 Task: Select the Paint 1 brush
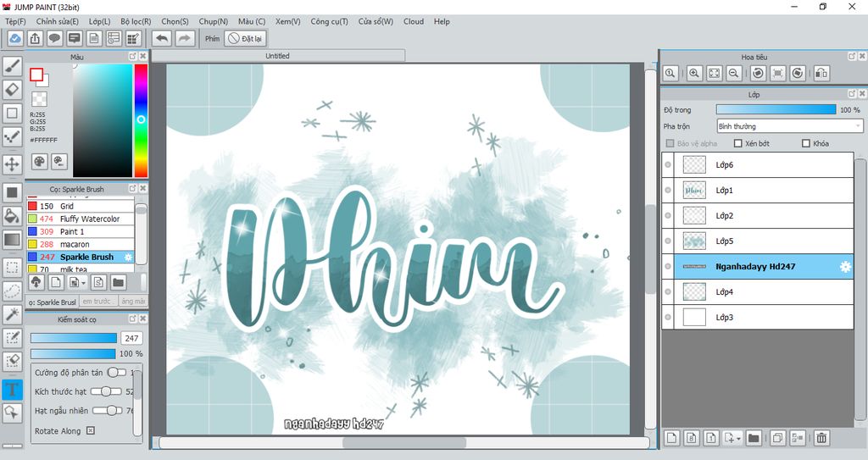coord(81,231)
